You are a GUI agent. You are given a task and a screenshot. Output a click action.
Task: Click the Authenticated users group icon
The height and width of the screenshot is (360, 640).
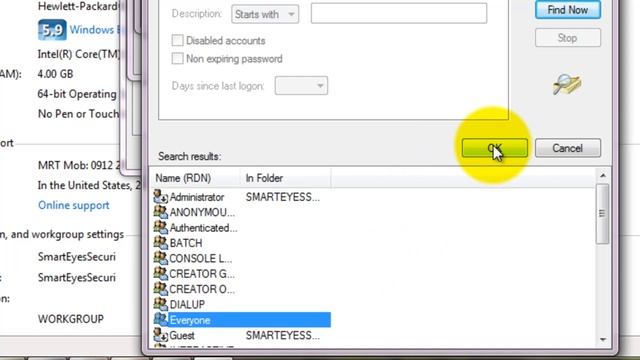coord(160,227)
